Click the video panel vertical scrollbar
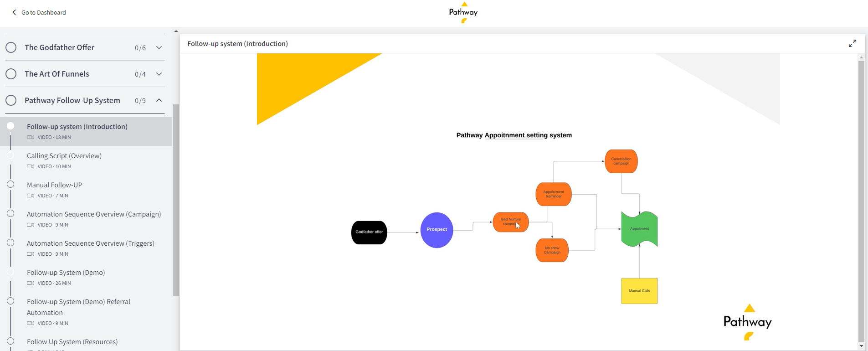The height and width of the screenshot is (351, 868). pos(861,201)
